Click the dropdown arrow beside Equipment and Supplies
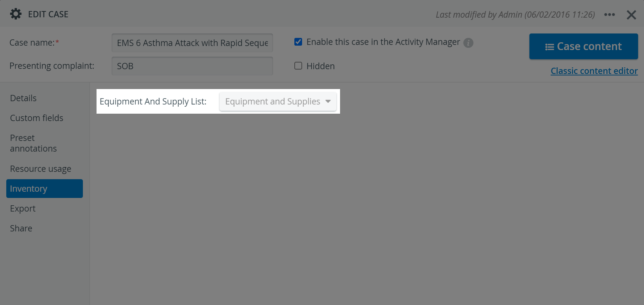The width and height of the screenshot is (644, 305). tap(328, 102)
